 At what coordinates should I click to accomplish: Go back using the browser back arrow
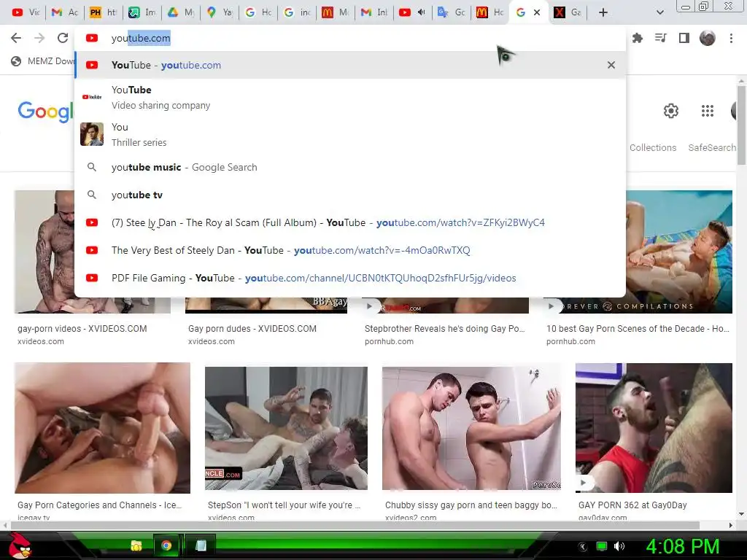(x=16, y=38)
